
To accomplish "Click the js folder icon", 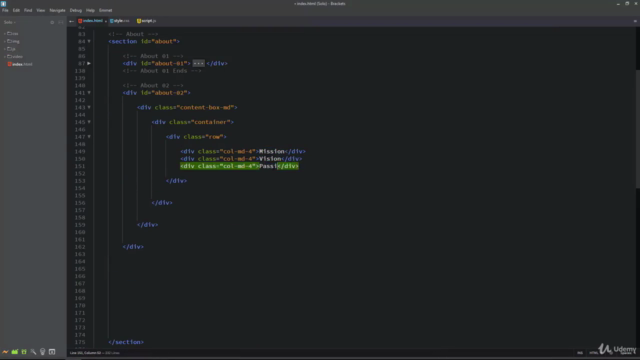I will point(9,49).
